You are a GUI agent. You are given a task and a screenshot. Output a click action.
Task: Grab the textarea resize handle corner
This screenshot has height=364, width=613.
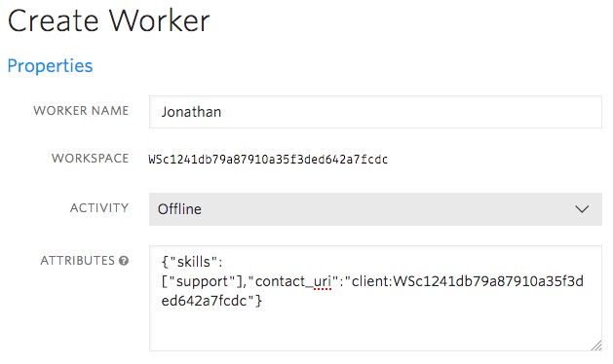tap(596, 346)
